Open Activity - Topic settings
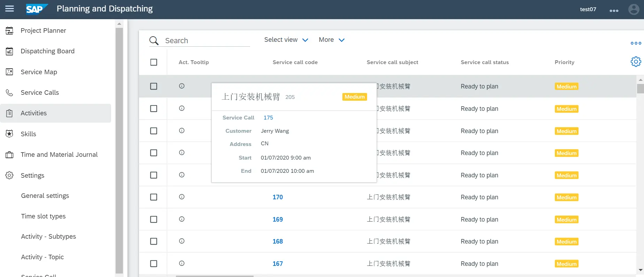This screenshot has height=277, width=644. (42, 257)
